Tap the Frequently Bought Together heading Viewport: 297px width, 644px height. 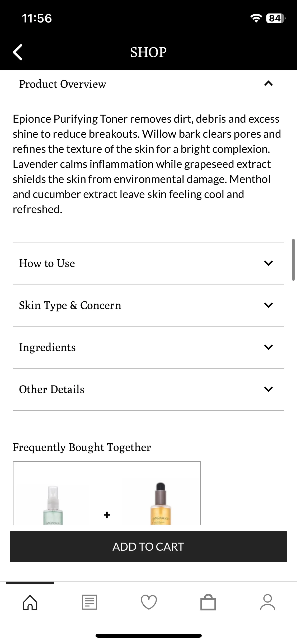tap(82, 447)
